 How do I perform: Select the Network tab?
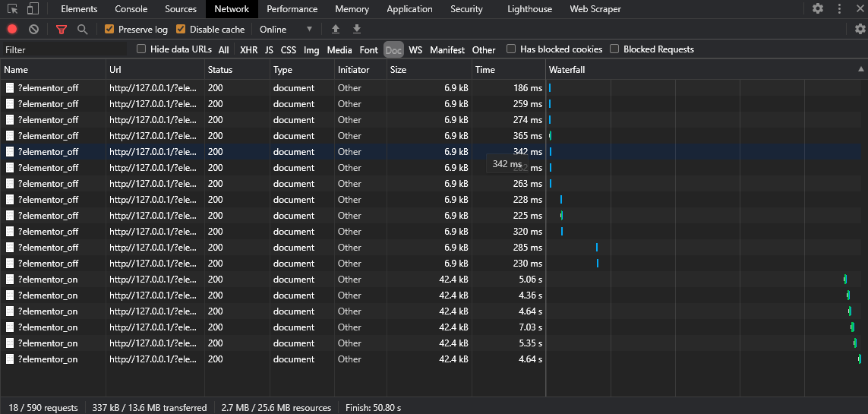click(x=232, y=9)
